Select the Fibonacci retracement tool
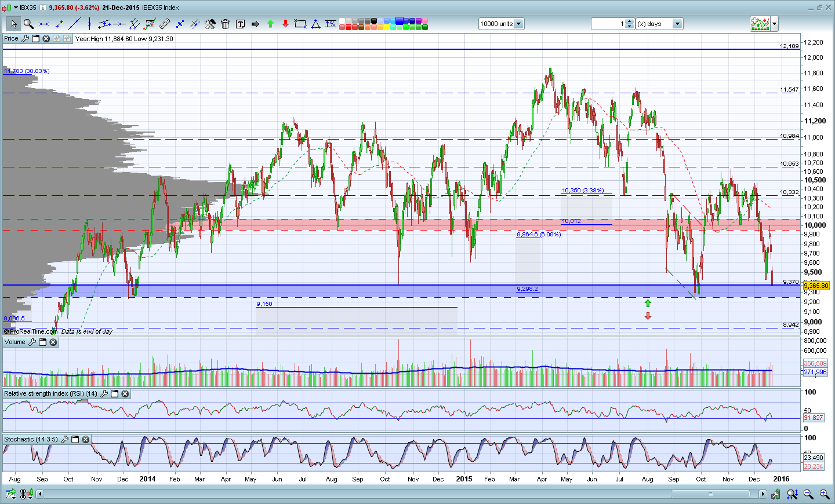 click(150, 24)
